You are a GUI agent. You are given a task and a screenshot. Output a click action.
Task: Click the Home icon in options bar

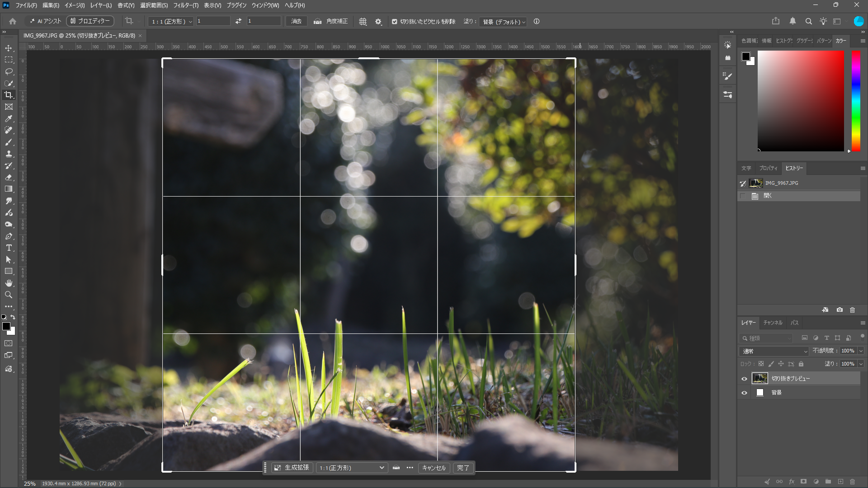click(13, 21)
